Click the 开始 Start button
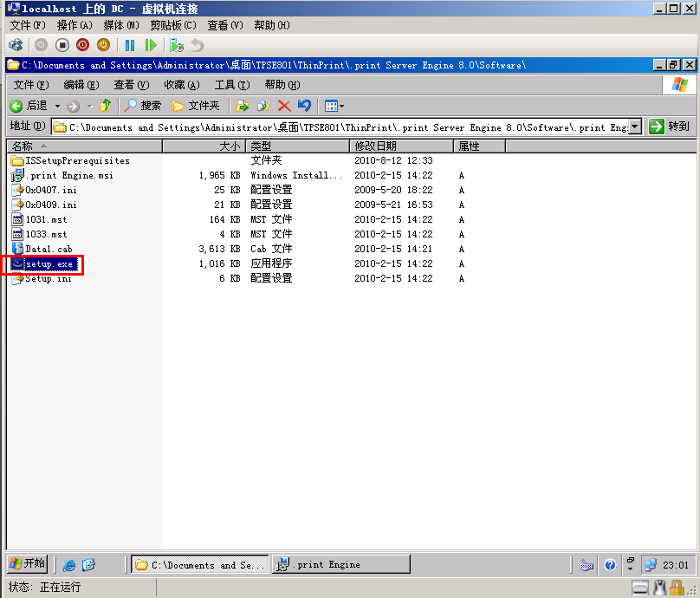700x598 pixels. [28, 564]
